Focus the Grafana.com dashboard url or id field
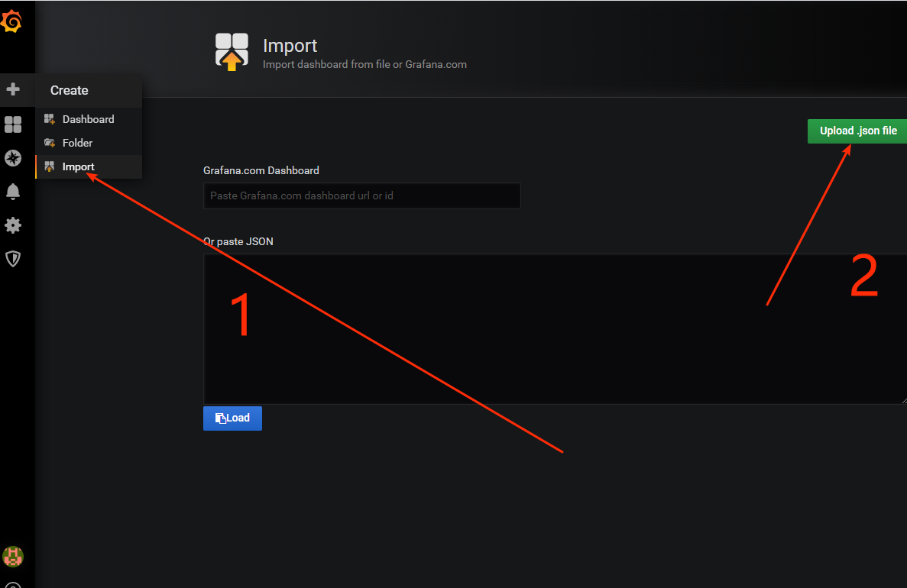 pos(362,195)
